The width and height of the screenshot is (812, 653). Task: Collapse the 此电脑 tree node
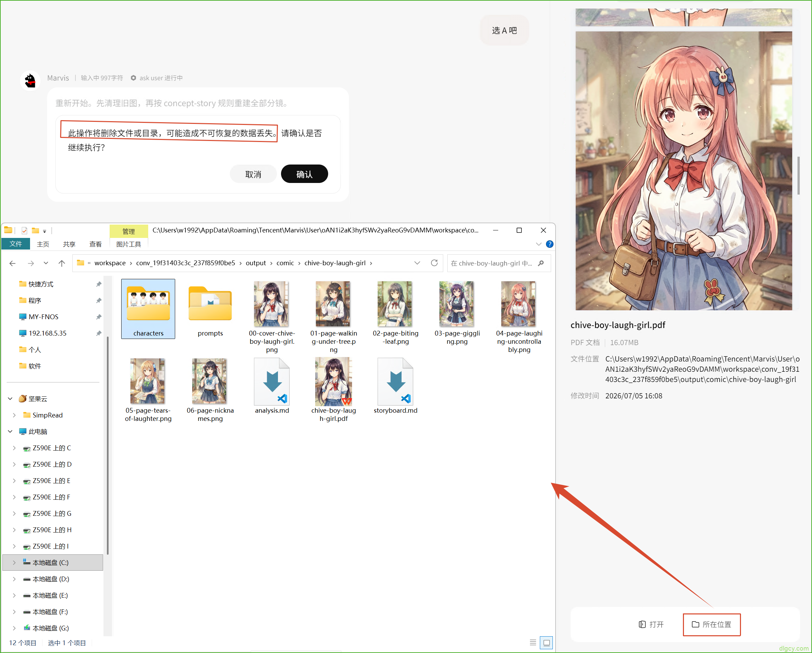(11, 431)
